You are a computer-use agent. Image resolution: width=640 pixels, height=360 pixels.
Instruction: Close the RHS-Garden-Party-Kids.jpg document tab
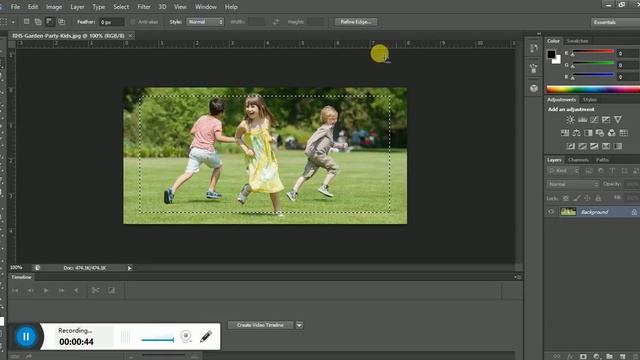click(130, 36)
